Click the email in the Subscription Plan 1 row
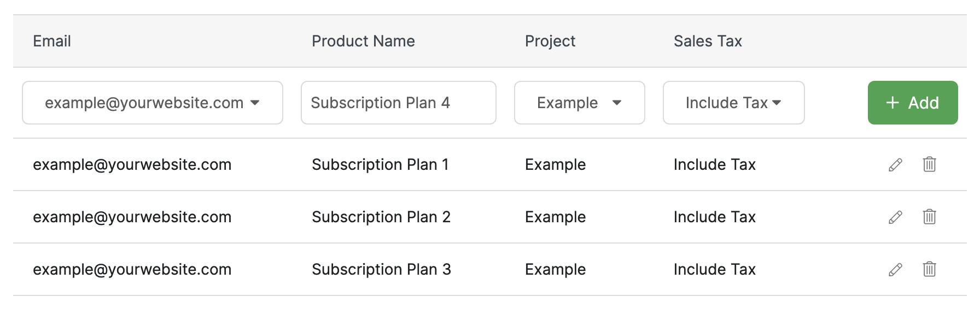Screen dimensions: 980x320 (x=132, y=164)
